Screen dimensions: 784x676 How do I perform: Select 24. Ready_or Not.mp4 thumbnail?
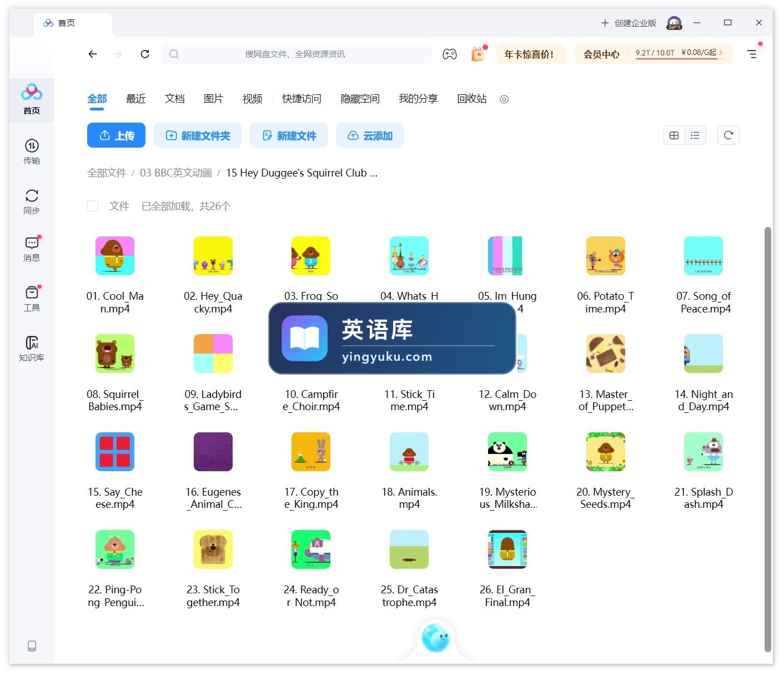click(311, 549)
